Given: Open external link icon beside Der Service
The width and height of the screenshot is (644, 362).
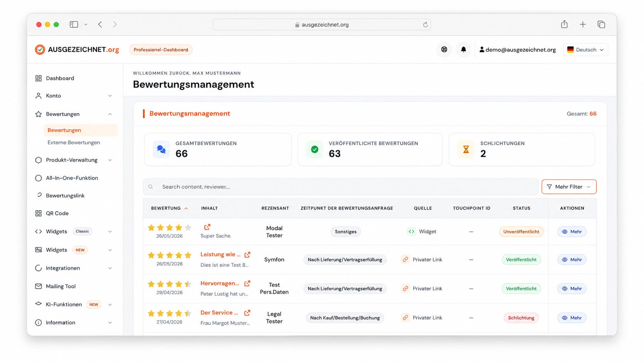Looking at the screenshot, I should [x=247, y=313].
